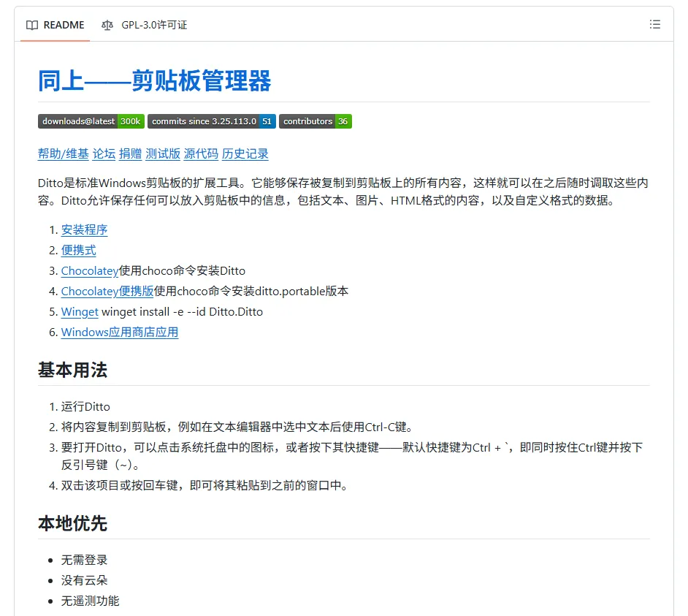This screenshot has height=616, width=688.
Task: Click the commits since 3.25.113.0 badge
Action: [212, 121]
